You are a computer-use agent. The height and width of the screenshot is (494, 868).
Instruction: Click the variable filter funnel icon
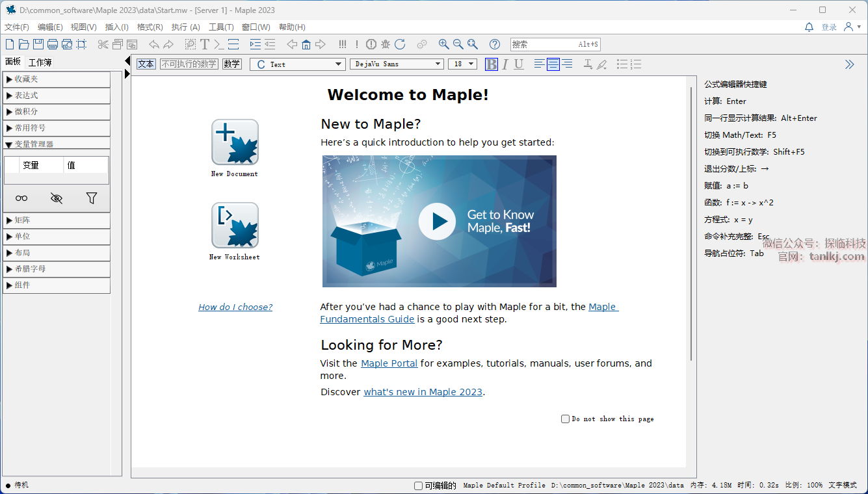coord(92,198)
